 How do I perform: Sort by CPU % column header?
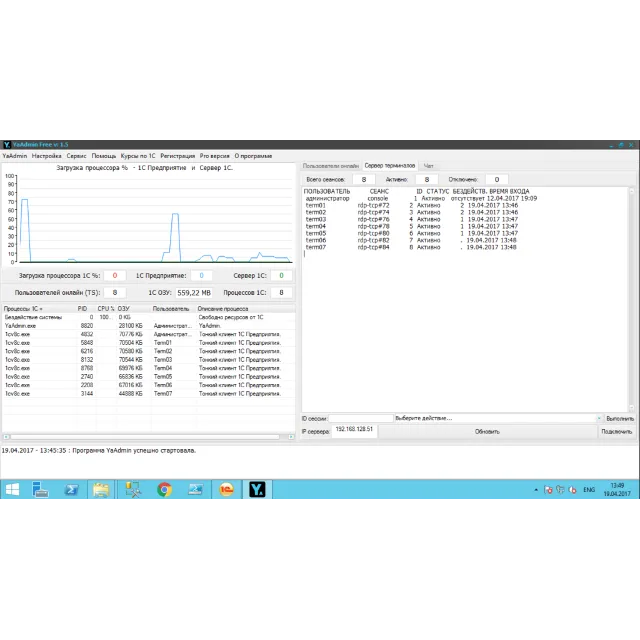[106, 309]
